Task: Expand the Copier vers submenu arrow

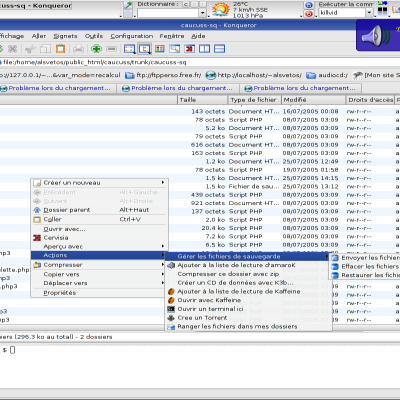Action: pos(163,274)
